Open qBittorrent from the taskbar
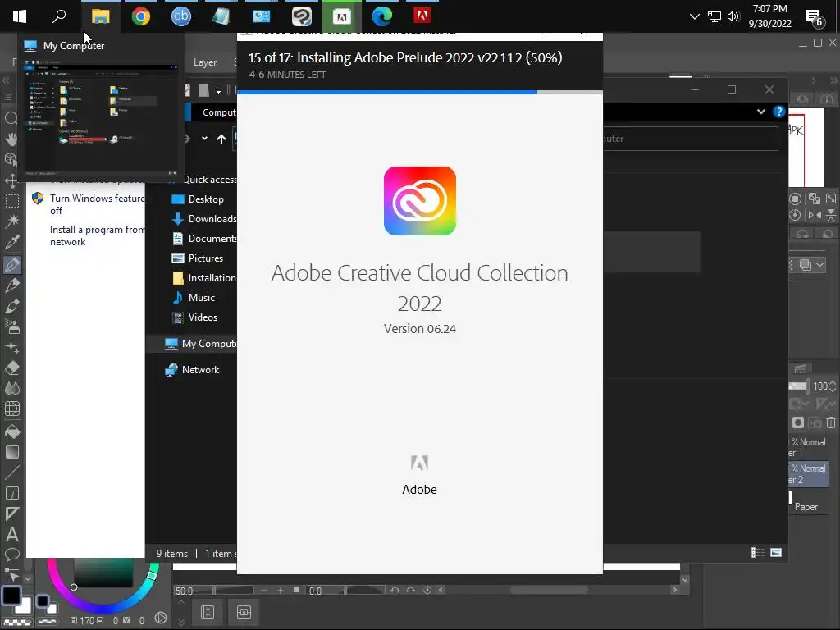 (181, 16)
